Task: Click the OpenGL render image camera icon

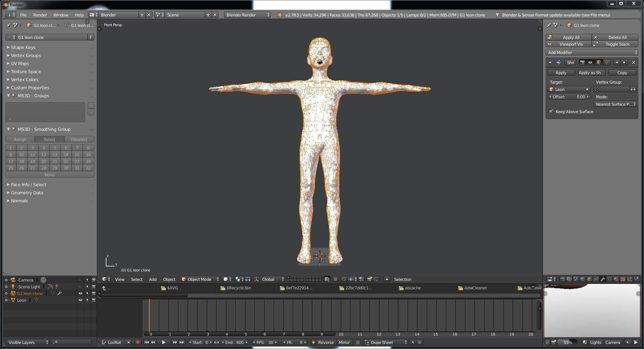Action: click(369, 279)
